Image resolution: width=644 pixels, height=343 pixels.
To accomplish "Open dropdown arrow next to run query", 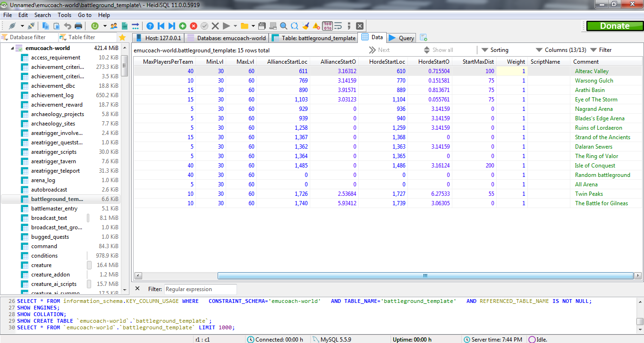I will pos(235,26).
